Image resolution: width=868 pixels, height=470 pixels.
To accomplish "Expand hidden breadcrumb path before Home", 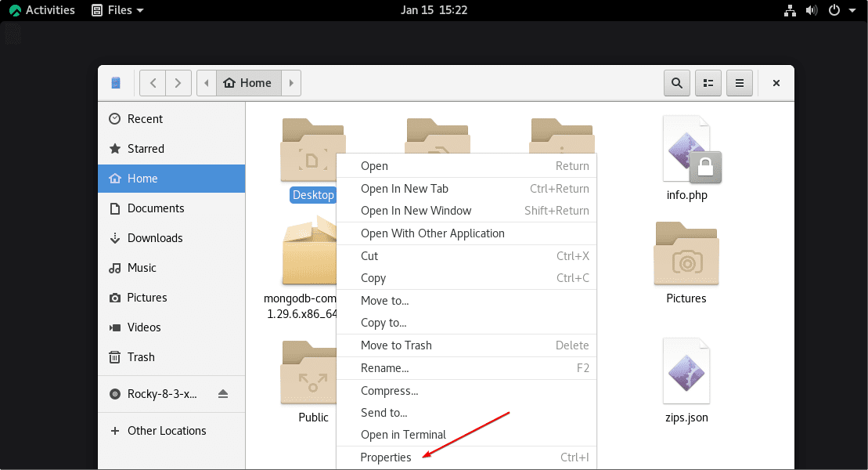I will [206, 82].
